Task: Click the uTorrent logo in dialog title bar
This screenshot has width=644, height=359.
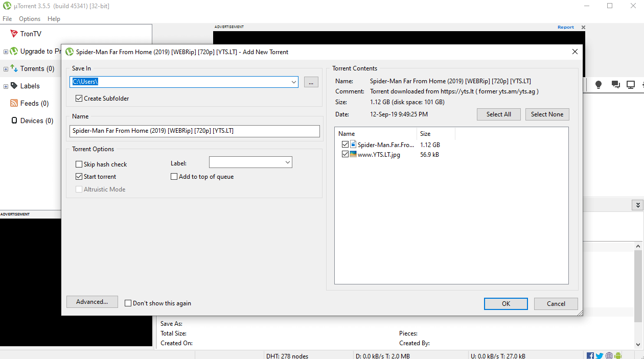Action: [70, 52]
